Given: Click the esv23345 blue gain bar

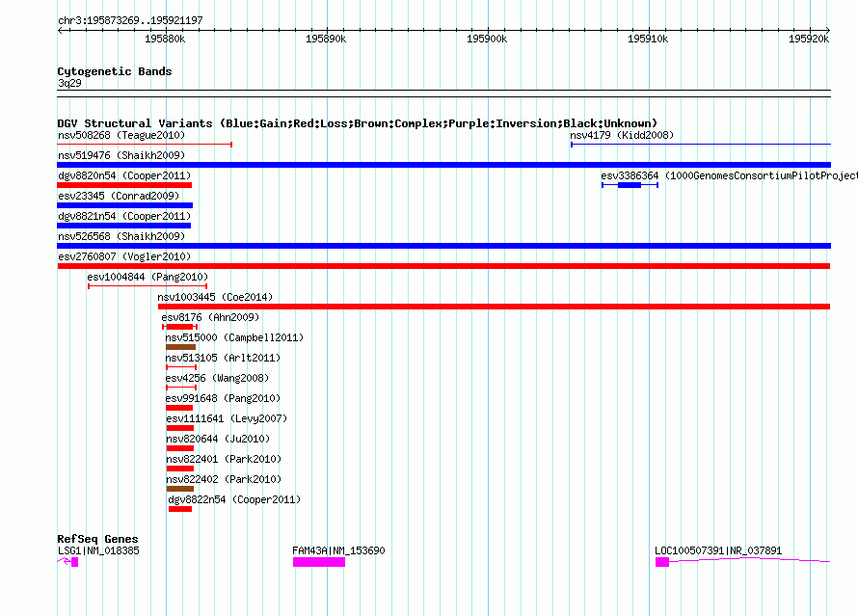Looking at the screenshot, I should 124,205.
